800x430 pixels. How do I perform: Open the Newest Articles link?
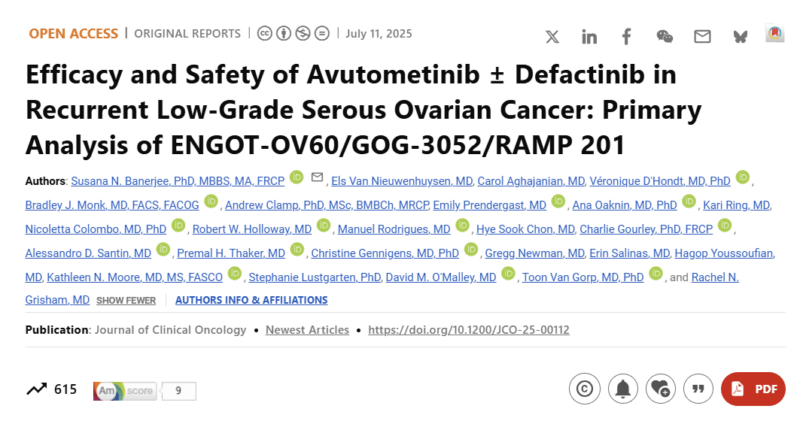(x=307, y=330)
